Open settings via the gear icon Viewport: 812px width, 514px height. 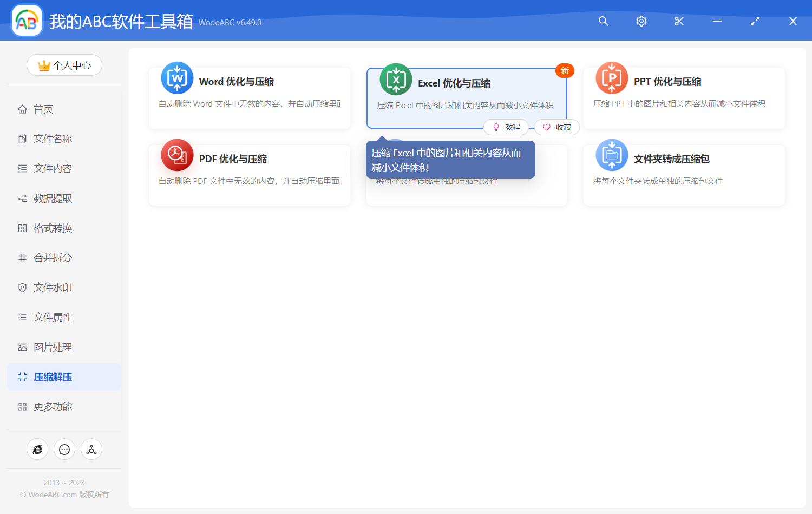(x=641, y=21)
